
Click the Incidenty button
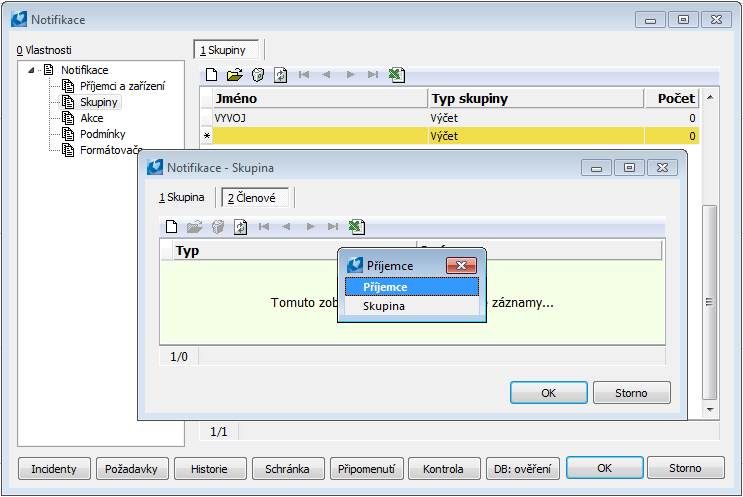coord(54,469)
